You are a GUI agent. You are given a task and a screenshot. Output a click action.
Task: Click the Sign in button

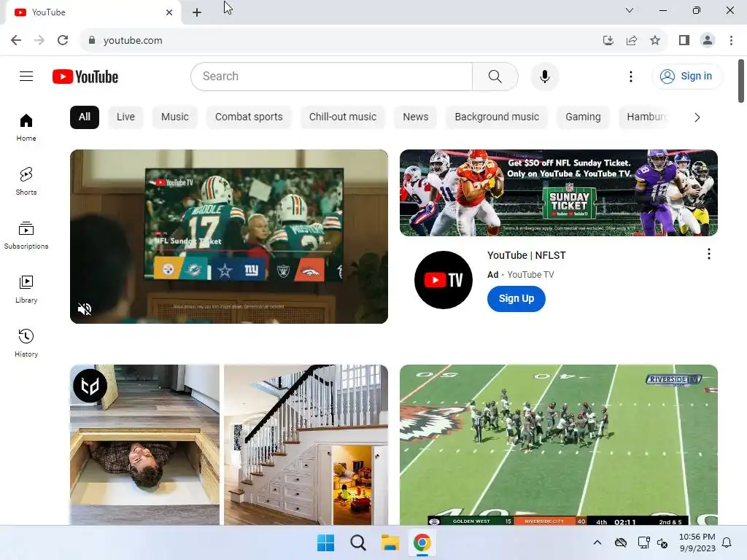point(687,76)
